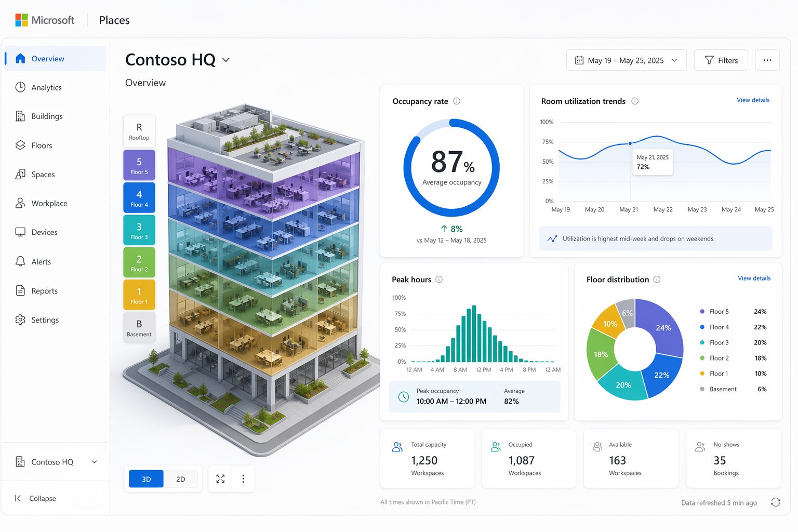Click the Buildings icon in sidebar
This screenshot has height=532, width=798.
tap(20, 116)
